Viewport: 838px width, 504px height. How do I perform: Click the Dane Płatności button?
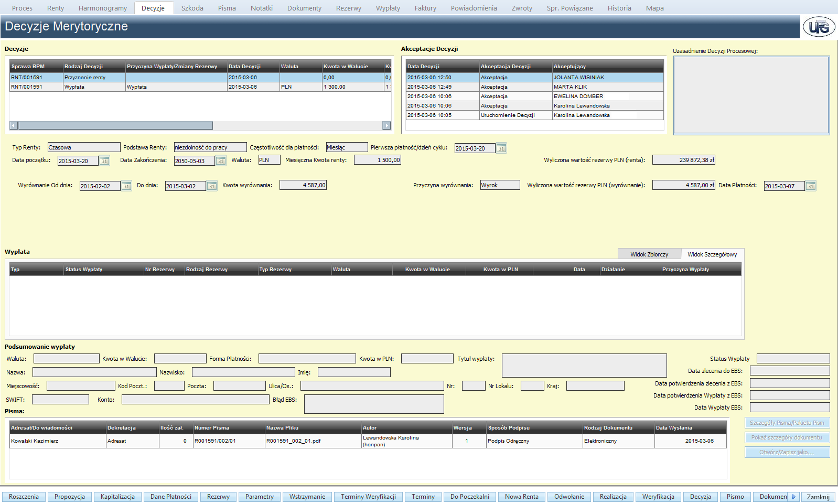click(x=171, y=497)
